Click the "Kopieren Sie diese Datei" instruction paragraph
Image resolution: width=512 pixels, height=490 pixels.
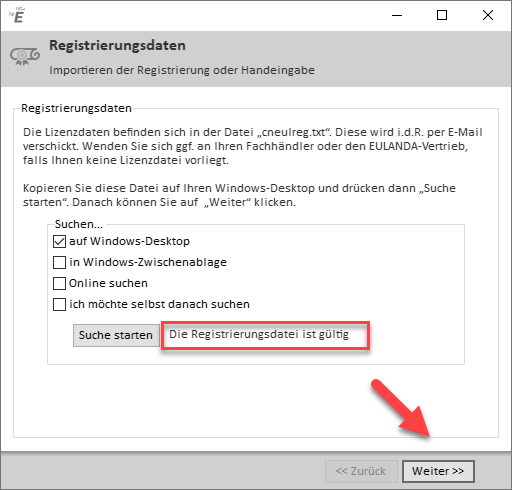click(239, 195)
